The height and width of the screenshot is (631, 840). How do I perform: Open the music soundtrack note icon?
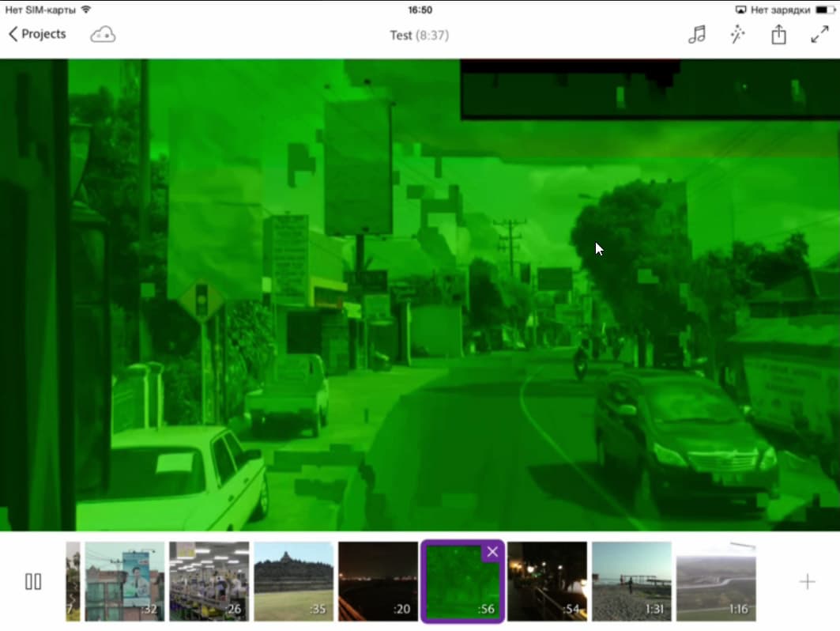(x=697, y=34)
